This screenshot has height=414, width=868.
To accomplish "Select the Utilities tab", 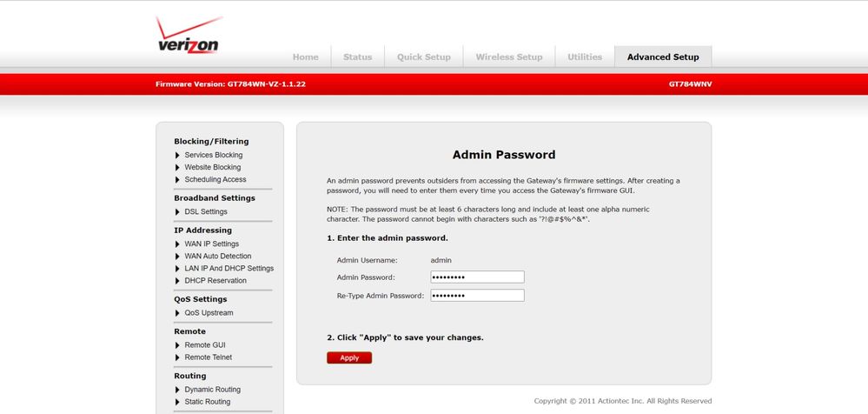I will click(585, 57).
